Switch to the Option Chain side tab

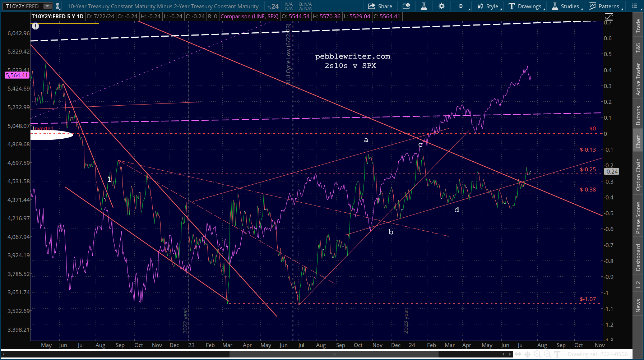tap(638, 175)
